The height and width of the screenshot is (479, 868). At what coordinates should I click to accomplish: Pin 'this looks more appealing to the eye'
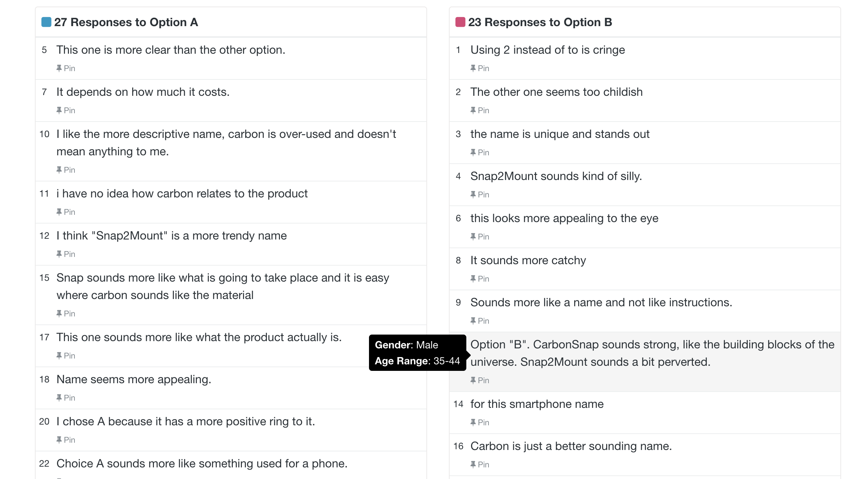tap(480, 237)
